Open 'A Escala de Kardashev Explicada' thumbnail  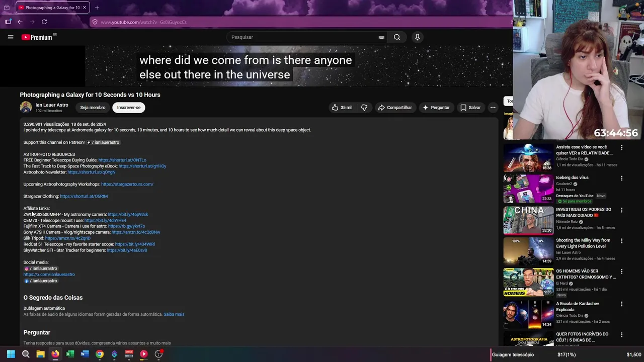(x=528, y=314)
